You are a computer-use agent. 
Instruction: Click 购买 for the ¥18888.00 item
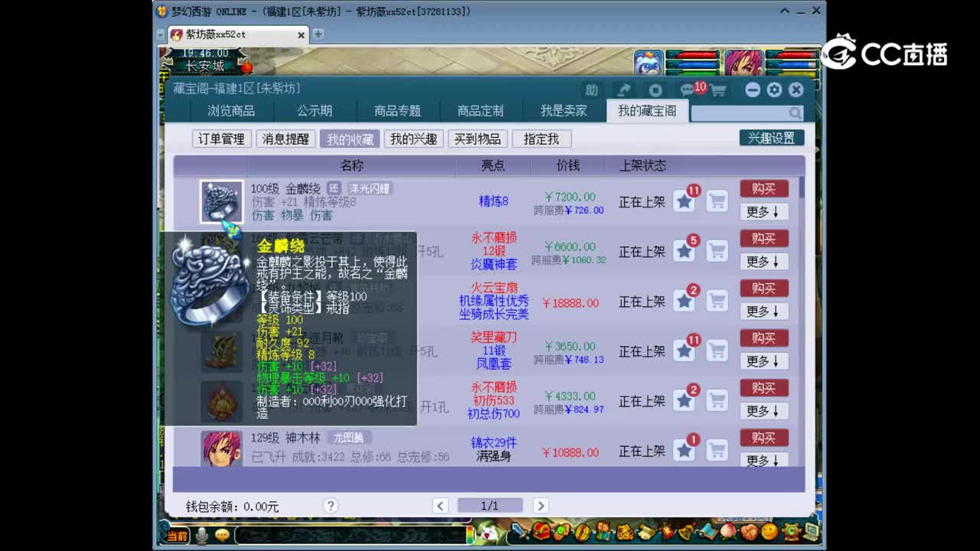(764, 289)
